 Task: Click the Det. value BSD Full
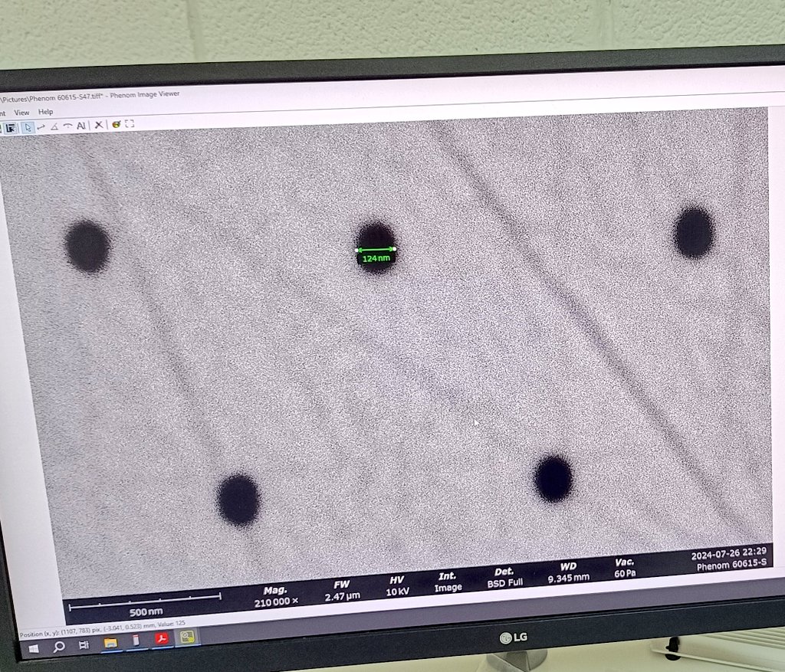(x=504, y=583)
